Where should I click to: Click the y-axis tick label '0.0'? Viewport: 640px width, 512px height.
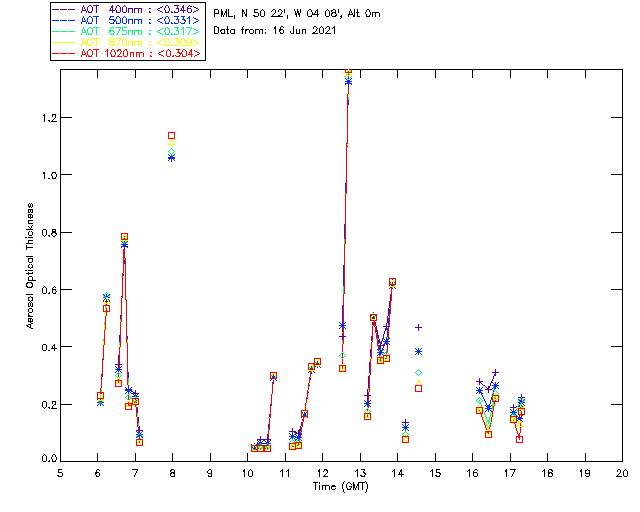pos(49,458)
